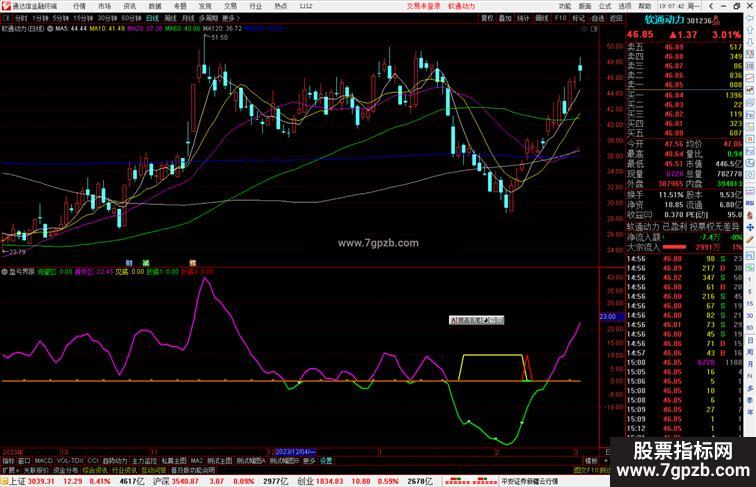The height and width of the screenshot is (487, 756).
Task: Select the VOL-TDX indicator tab
Action: (x=70, y=461)
